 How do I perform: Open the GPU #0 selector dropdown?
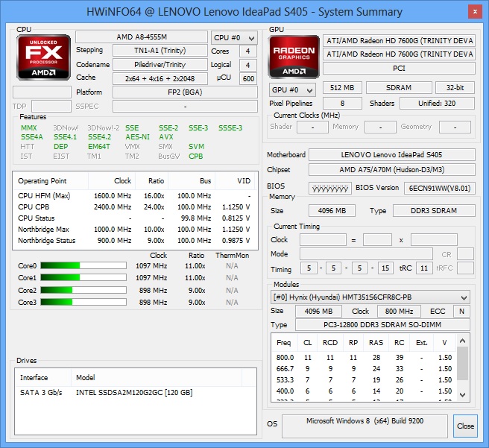point(292,89)
